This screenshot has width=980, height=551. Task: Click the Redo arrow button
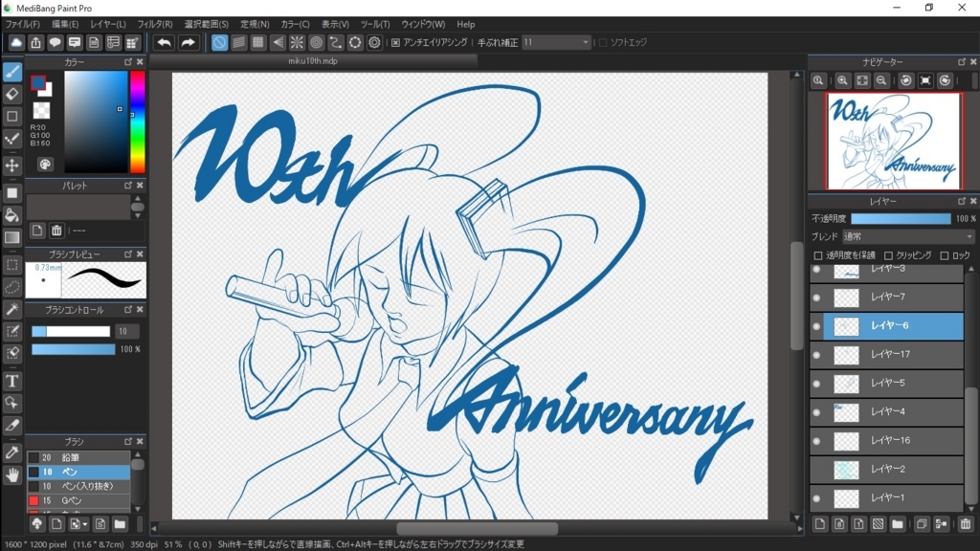coord(188,42)
